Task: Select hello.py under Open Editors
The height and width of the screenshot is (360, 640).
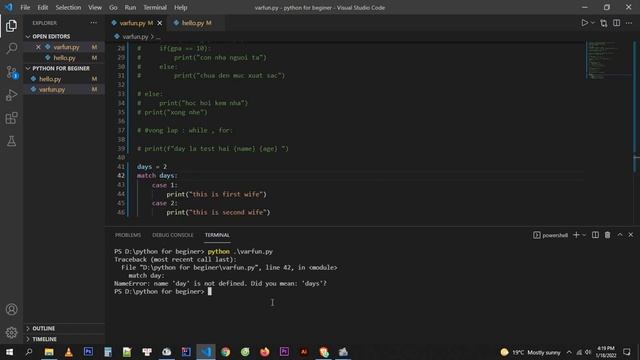Action: [64, 58]
